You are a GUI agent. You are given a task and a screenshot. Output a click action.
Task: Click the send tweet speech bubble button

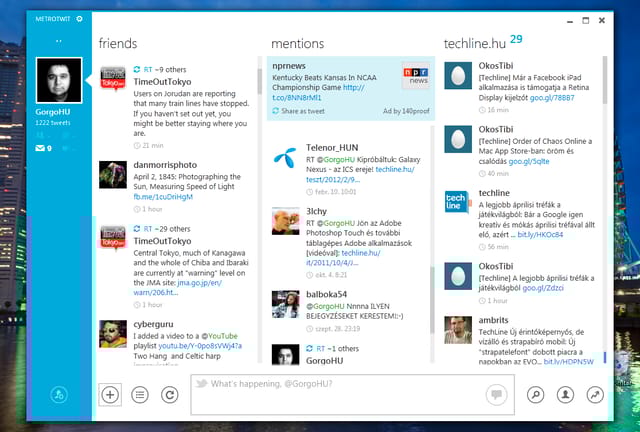tap(497, 395)
